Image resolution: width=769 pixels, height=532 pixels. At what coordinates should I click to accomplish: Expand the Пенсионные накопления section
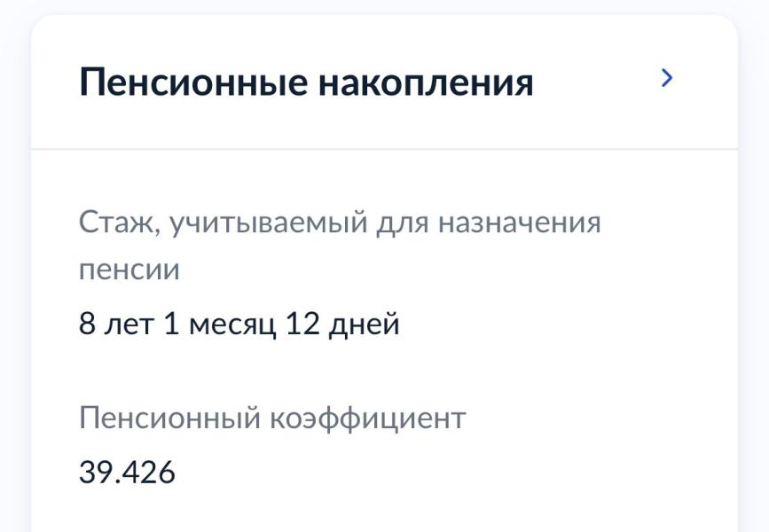click(667, 79)
